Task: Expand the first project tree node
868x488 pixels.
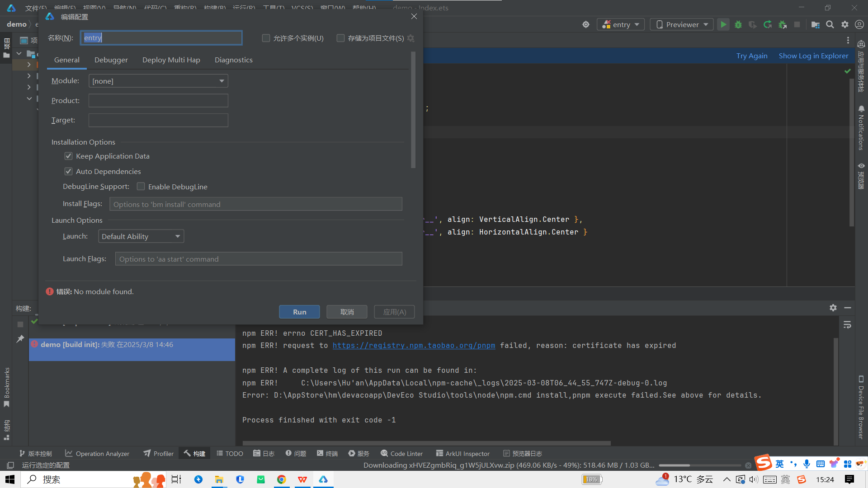Action: tap(29, 65)
